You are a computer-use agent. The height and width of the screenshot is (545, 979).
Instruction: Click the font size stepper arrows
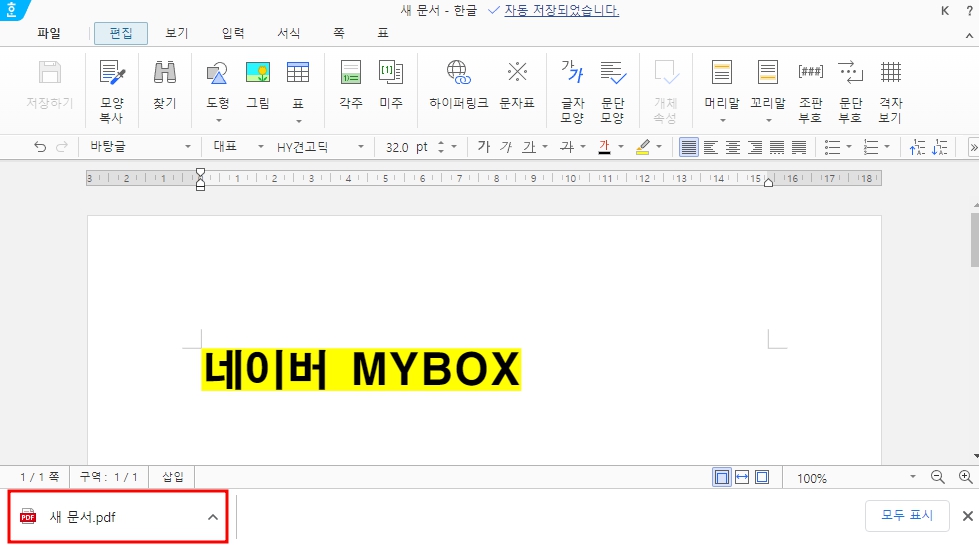point(441,147)
